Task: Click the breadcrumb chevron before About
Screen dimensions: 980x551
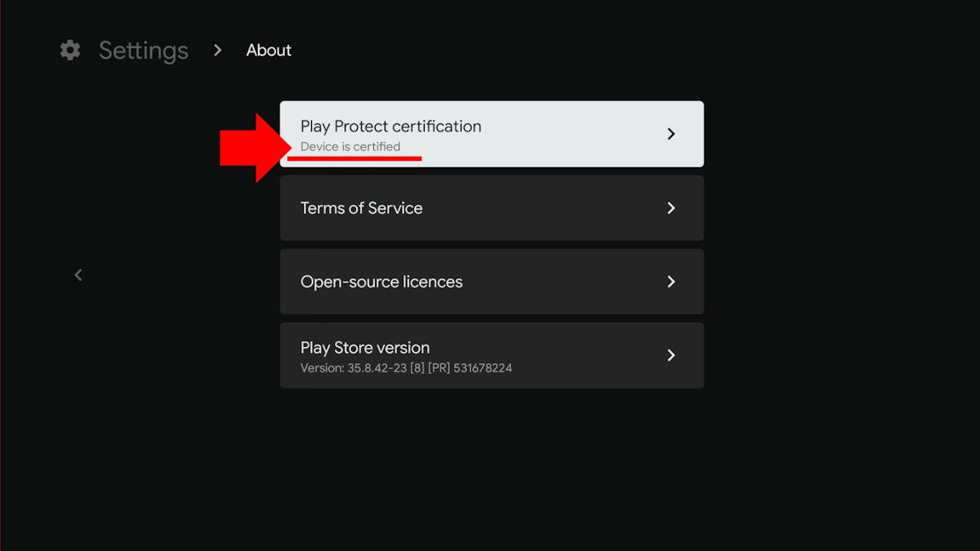Action: pos(217,50)
